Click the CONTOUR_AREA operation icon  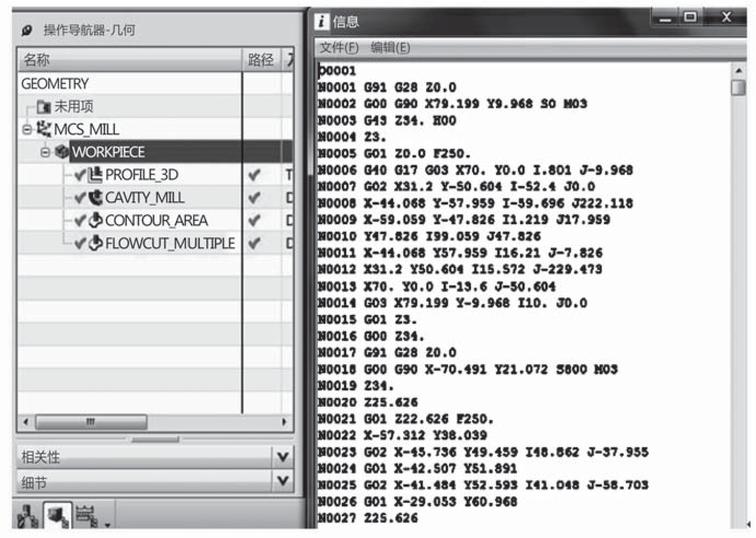click(95, 220)
